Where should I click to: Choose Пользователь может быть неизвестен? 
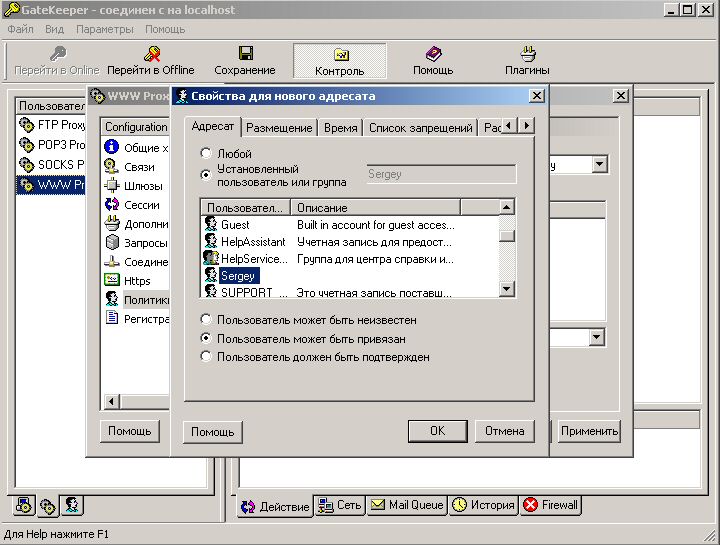click(206, 319)
